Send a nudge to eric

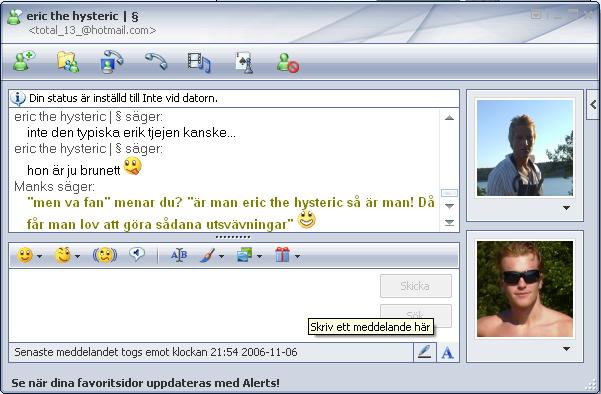105,255
